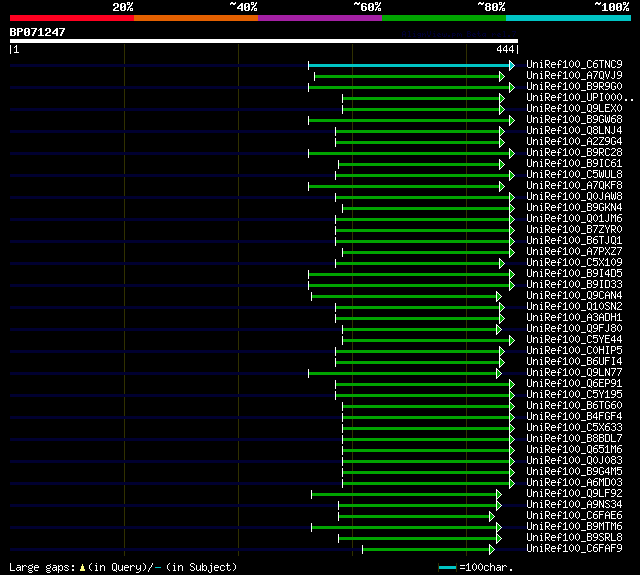Click the UniRef100_Q0JAW8 label
640x575 pixels.
point(574,197)
